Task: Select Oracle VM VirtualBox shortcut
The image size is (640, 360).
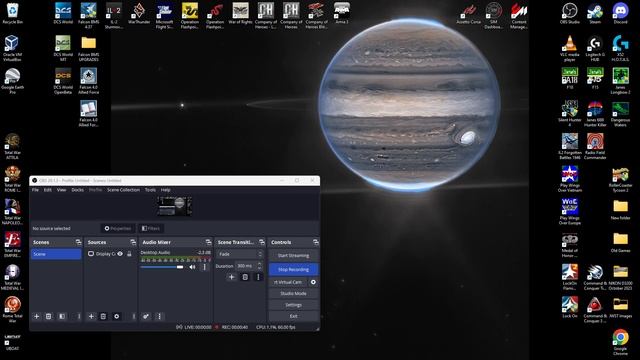Action: coord(12,48)
